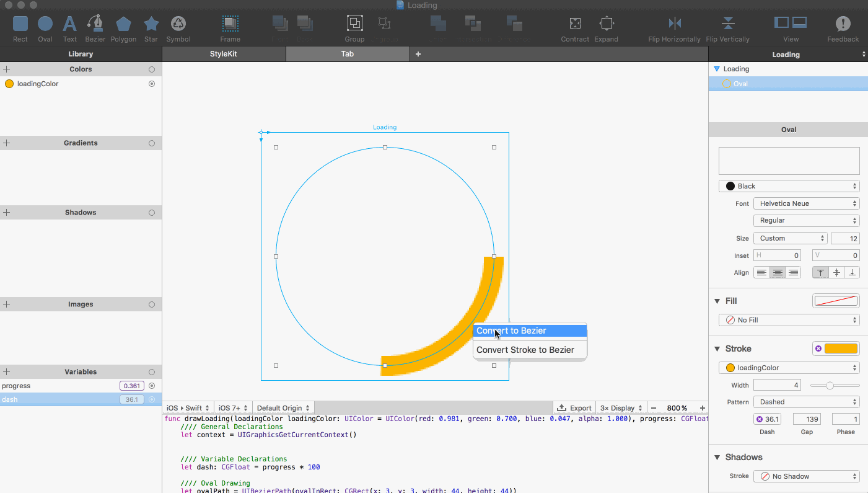The height and width of the screenshot is (493, 868).
Task: Open the iOS Swift language dropdown
Action: pyautogui.click(x=188, y=408)
